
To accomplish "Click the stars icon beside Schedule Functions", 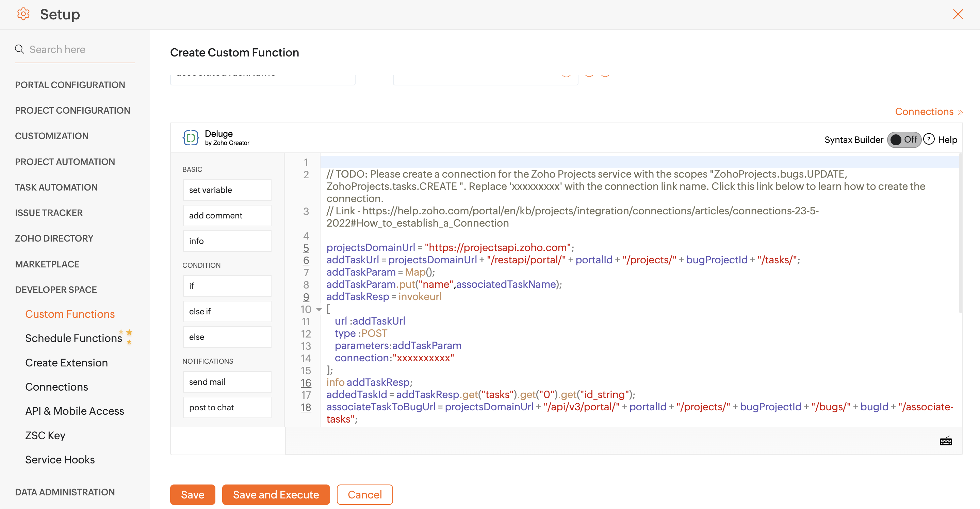I will click(x=126, y=336).
